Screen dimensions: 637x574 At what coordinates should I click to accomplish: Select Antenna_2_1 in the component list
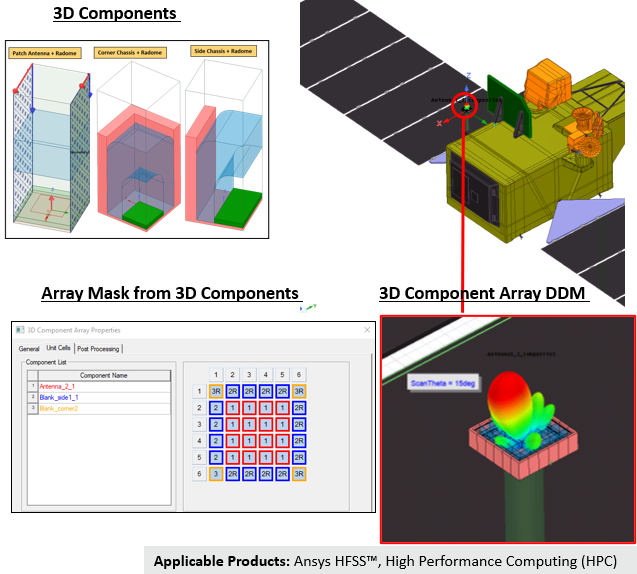point(104,386)
